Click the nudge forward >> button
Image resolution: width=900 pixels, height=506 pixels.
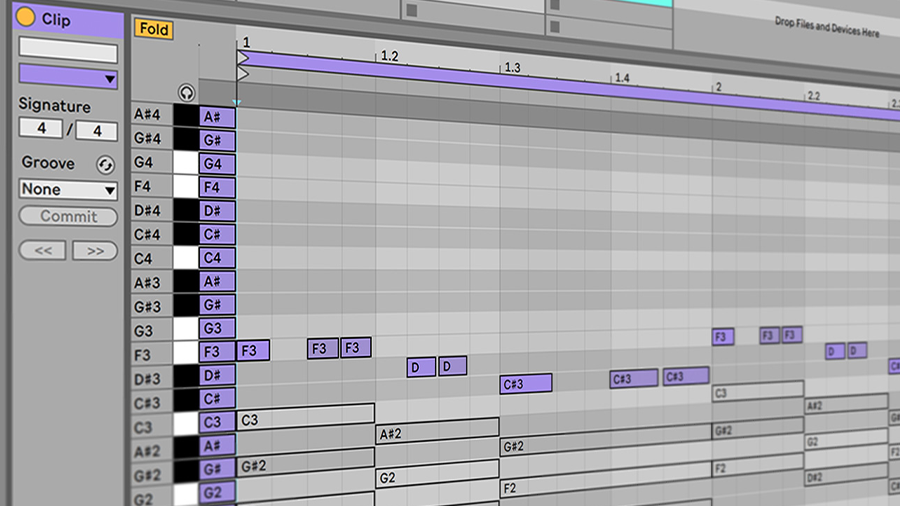(95, 251)
